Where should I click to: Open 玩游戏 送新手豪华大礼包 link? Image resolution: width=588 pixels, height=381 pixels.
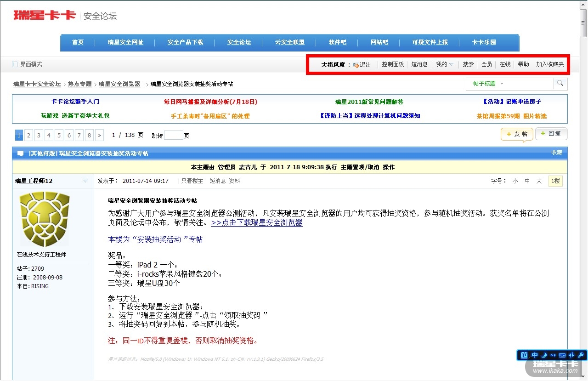click(75, 116)
